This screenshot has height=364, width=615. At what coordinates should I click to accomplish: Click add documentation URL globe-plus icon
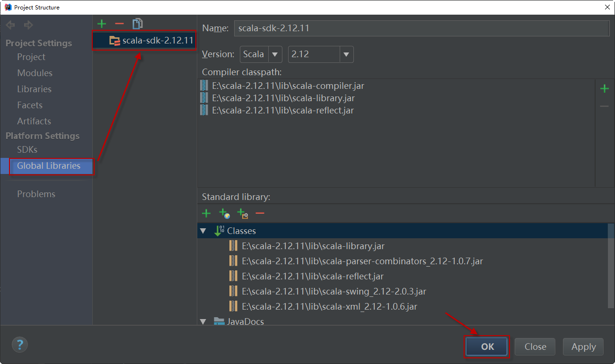(x=224, y=214)
